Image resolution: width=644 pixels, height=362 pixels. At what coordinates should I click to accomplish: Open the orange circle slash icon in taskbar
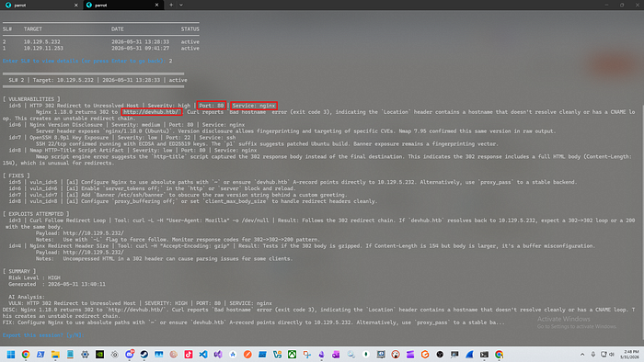point(247,355)
